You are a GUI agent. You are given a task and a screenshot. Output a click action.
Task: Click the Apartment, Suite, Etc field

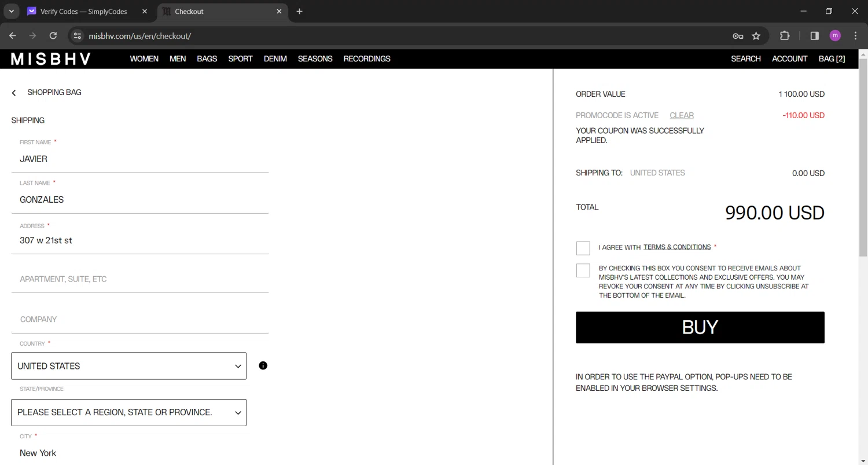coord(140,279)
